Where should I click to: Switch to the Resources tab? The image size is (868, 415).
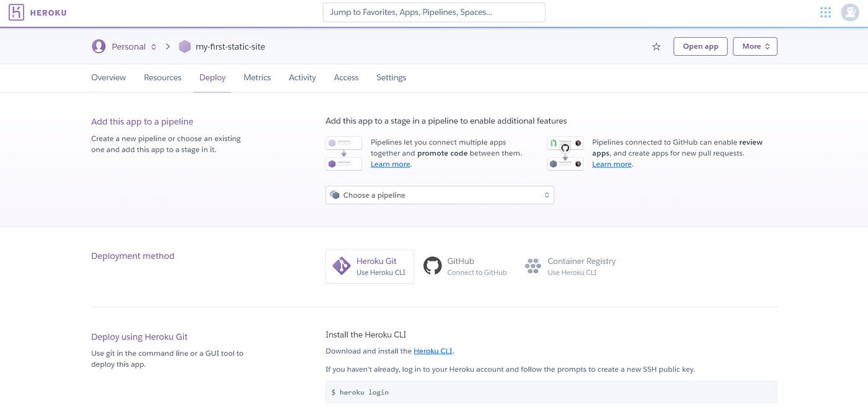pos(162,77)
